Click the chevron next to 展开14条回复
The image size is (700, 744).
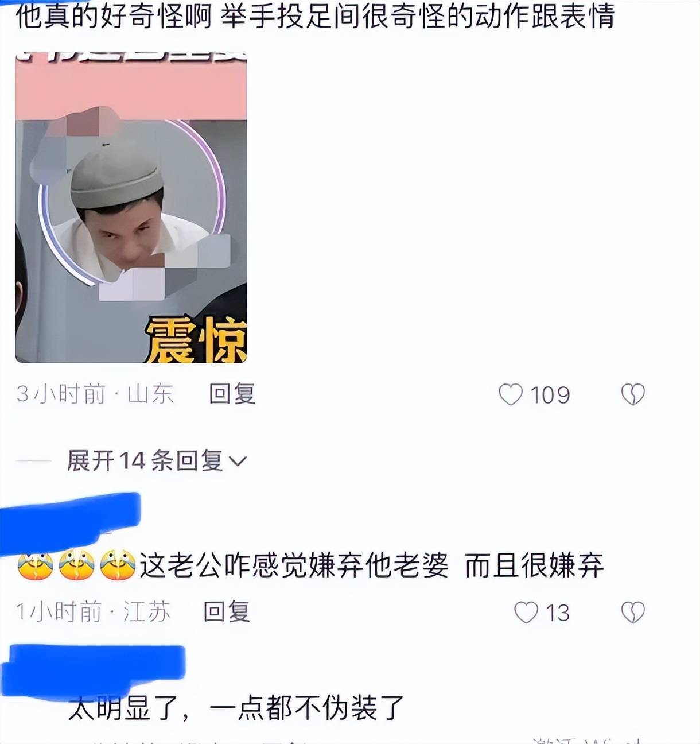click(238, 461)
